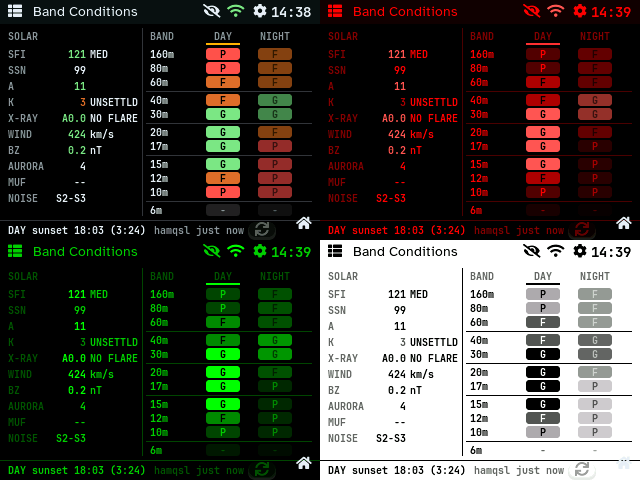This screenshot has height=480, width=640.
Task: Toggle the crossed-eye icon in the dark-theme panel
Action: tap(211, 11)
